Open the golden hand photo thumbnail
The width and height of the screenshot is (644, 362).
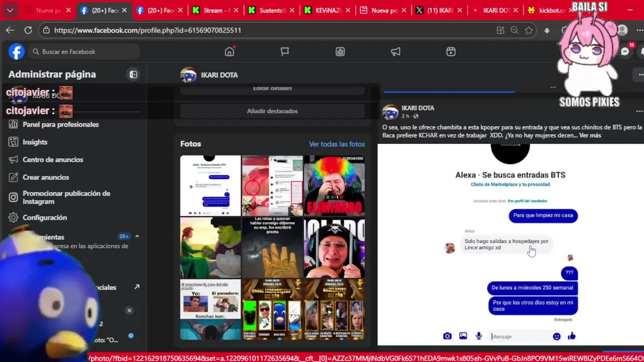click(272, 248)
